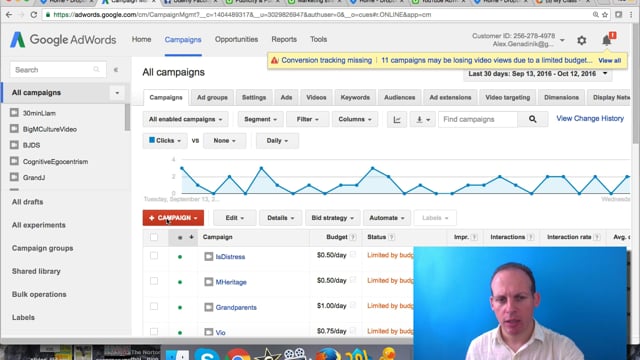The image size is (640, 360).
Task: Click the video icon beside MHeritage
Action: (209, 282)
